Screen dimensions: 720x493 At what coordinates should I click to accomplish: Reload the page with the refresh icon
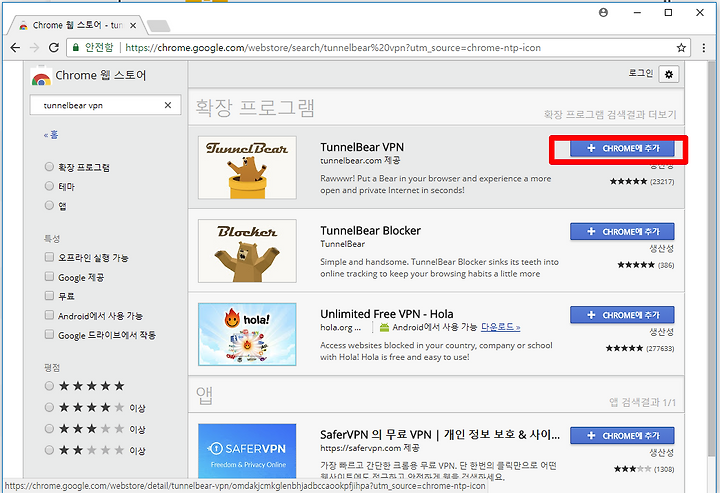coord(54,47)
